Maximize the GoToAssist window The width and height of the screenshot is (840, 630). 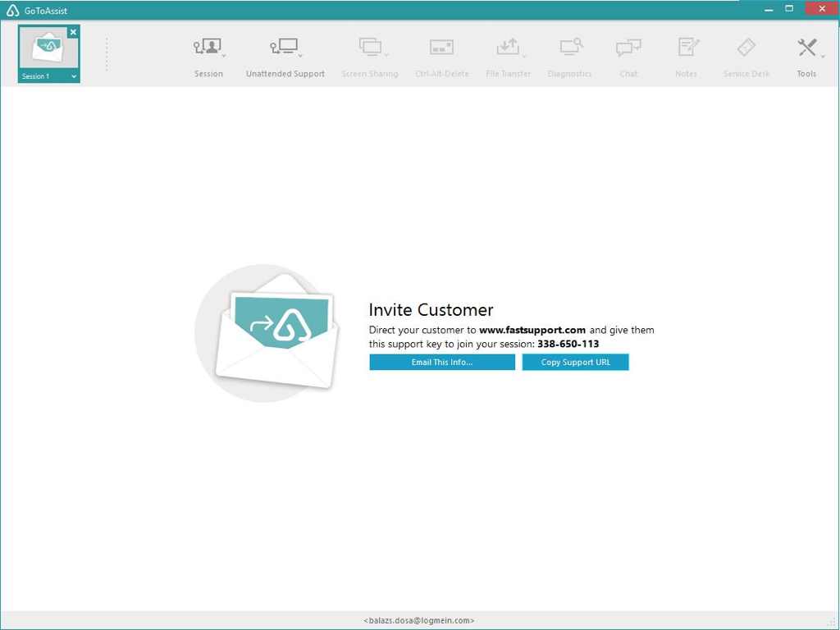pyautogui.click(x=789, y=9)
